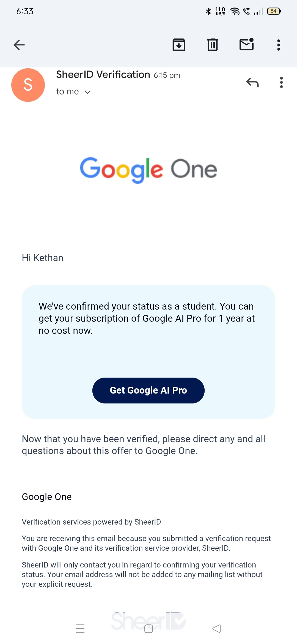
Task: Tap the SheerID sender avatar
Action: (x=28, y=85)
